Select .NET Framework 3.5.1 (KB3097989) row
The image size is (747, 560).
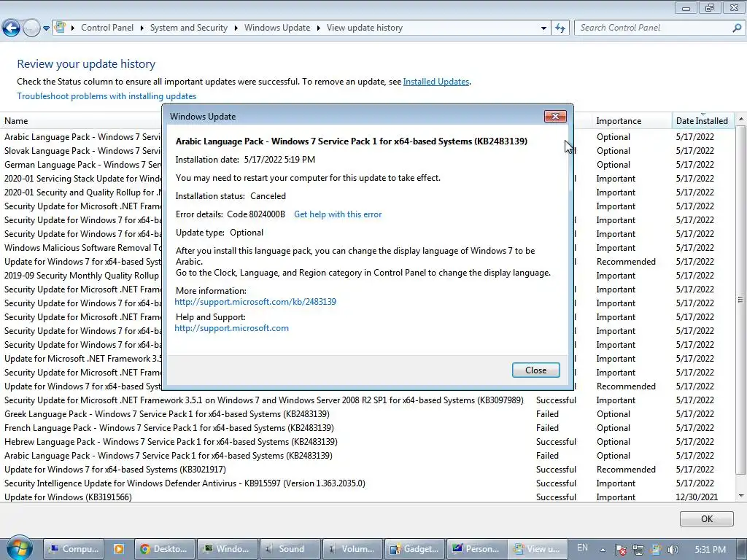(x=367, y=400)
